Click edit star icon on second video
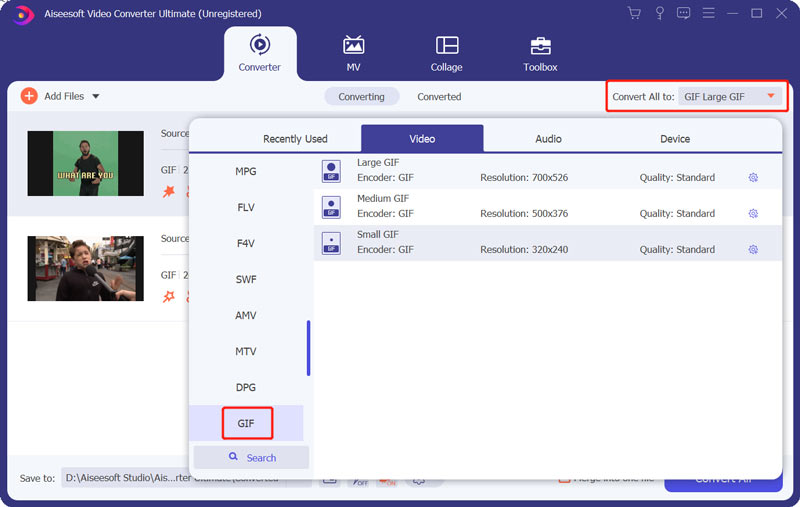 (169, 296)
